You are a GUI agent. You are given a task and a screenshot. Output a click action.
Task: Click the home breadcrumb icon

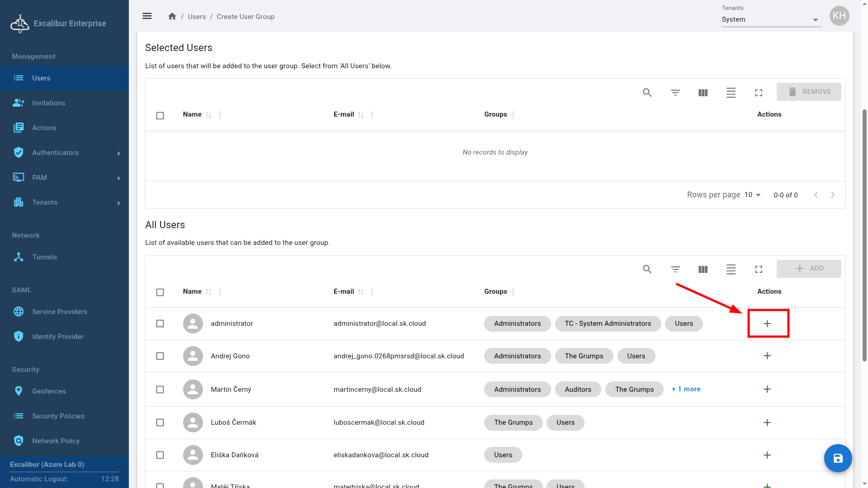172,16
